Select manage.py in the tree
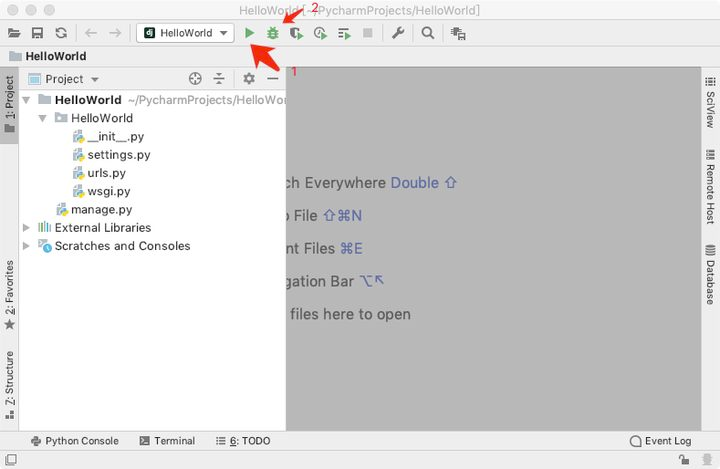 pyautogui.click(x=94, y=209)
